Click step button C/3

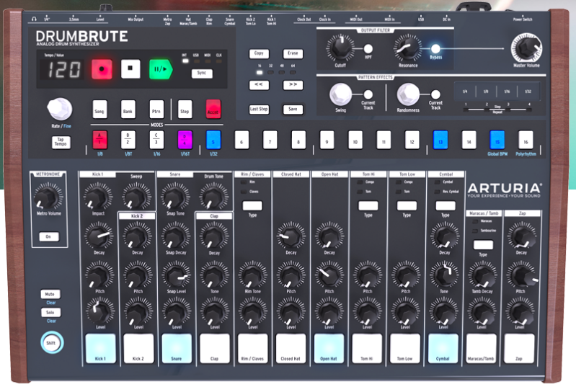[x=156, y=140]
